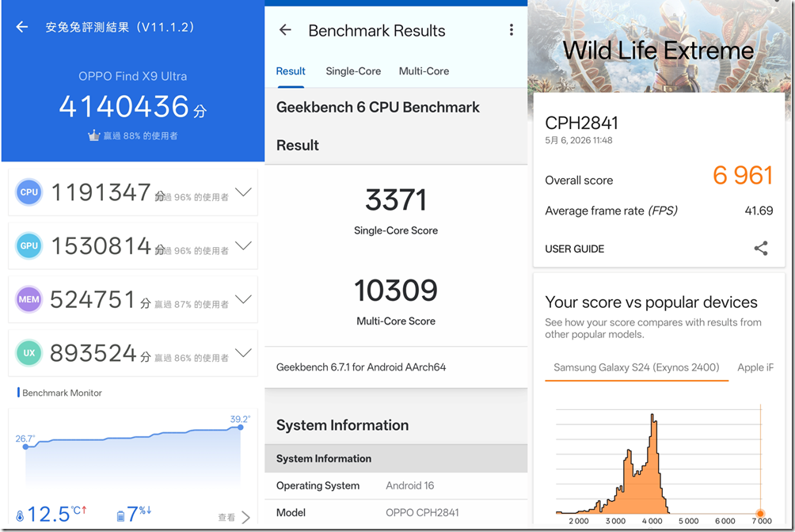
Task: Tap the 12.5°C temperature rise reading
Action: point(57,515)
